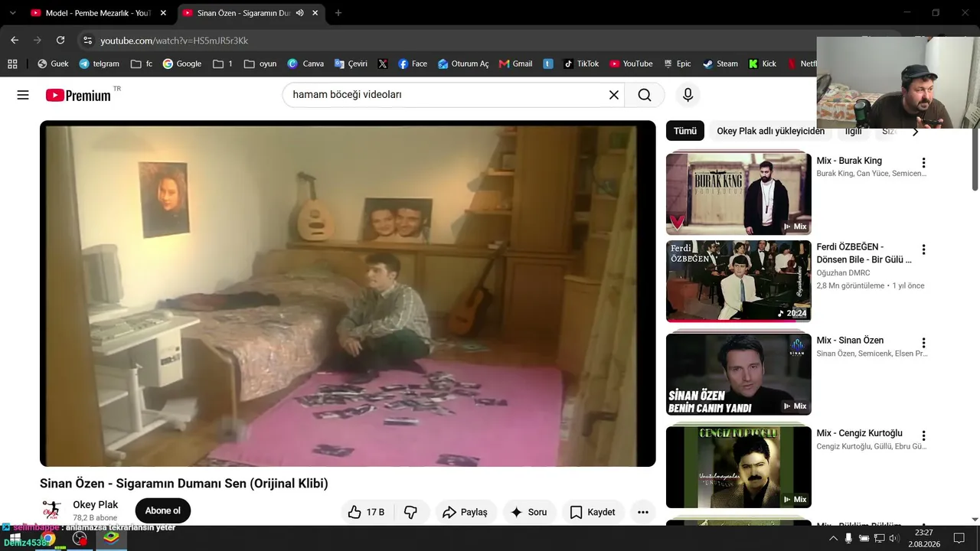
Task: Open the fc bookmark folder
Action: [142, 64]
